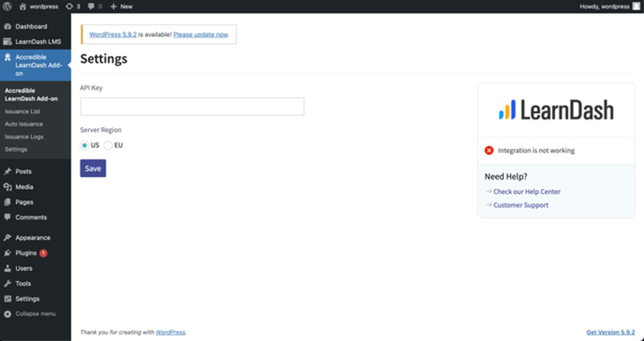Click the Media icon
Screen dimensions: 644x341
tap(7, 187)
